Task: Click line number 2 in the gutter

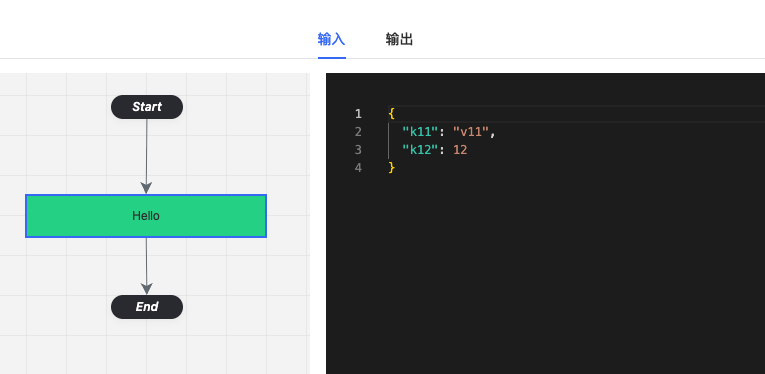Action: point(359,132)
